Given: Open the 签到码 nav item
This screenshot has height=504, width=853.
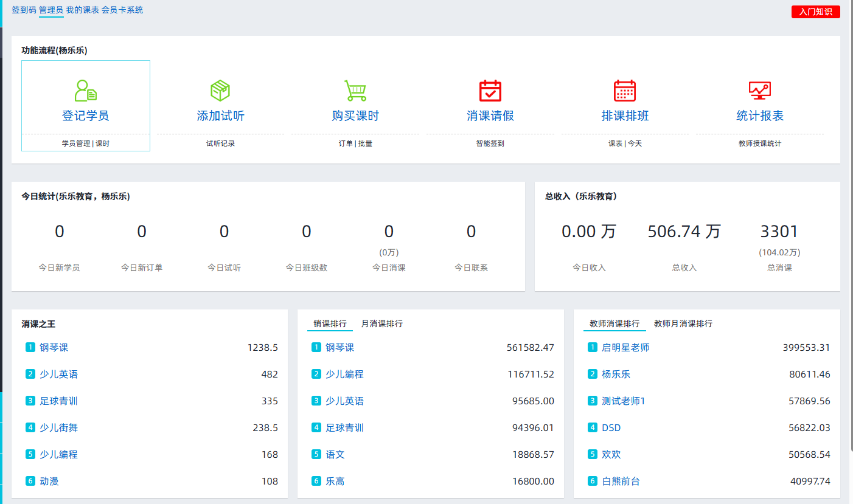Looking at the screenshot, I should (x=24, y=10).
